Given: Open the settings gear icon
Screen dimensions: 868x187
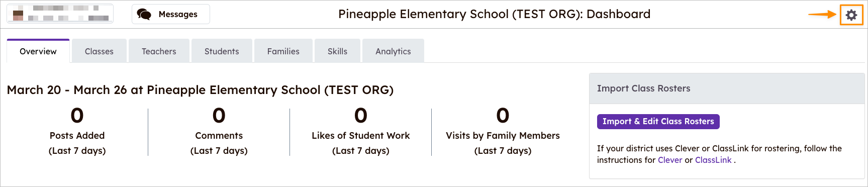Looking at the screenshot, I should pos(851,15).
